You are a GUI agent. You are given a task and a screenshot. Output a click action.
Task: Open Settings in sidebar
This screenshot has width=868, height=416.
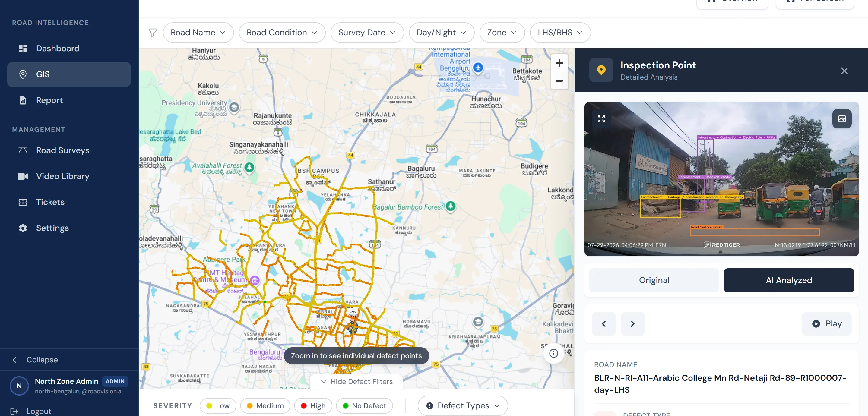point(69,228)
